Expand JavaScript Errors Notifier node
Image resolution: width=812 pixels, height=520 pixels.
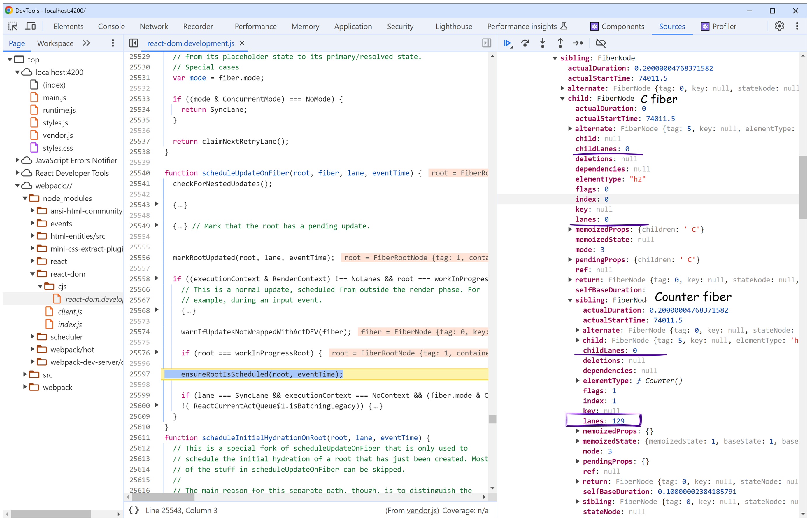point(17,160)
